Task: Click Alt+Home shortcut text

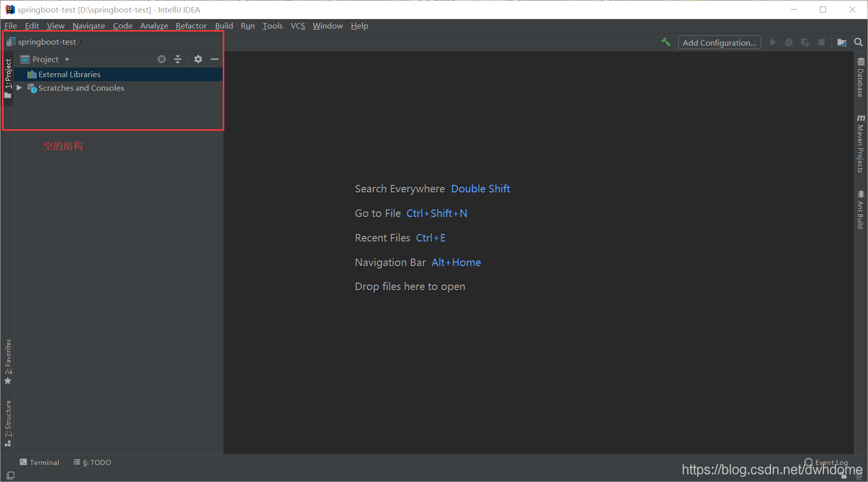Action: [x=457, y=263]
